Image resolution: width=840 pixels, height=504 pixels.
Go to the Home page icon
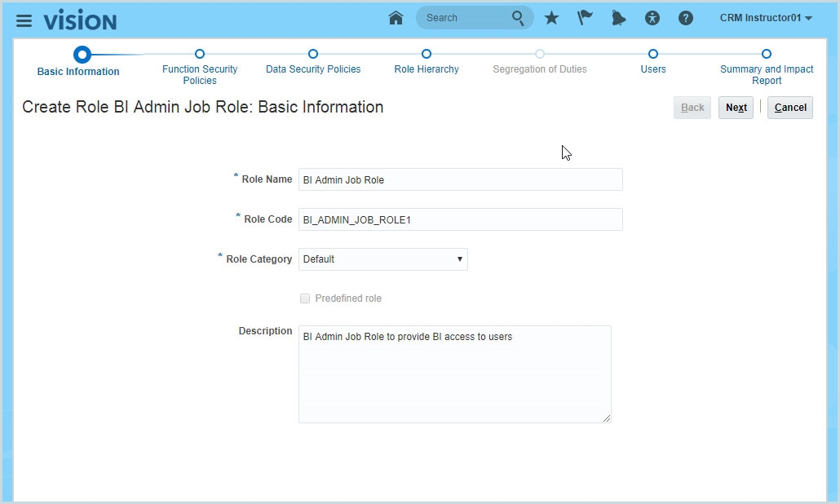coord(396,18)
